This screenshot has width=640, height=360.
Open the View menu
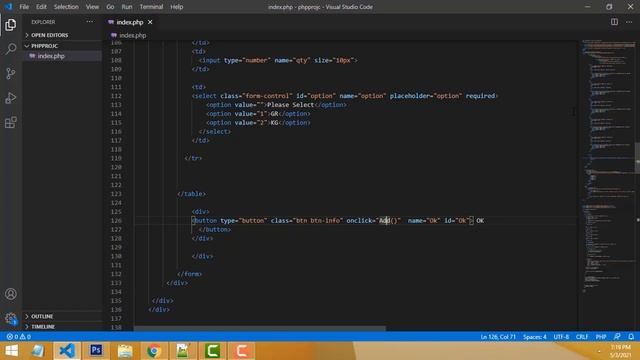point(92,7)
